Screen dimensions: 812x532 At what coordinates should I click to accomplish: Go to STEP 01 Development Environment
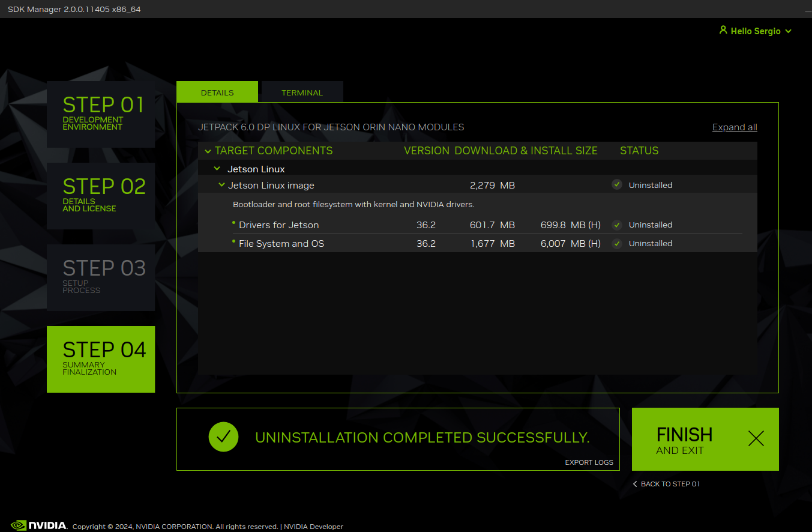click(x=101, y=114)
